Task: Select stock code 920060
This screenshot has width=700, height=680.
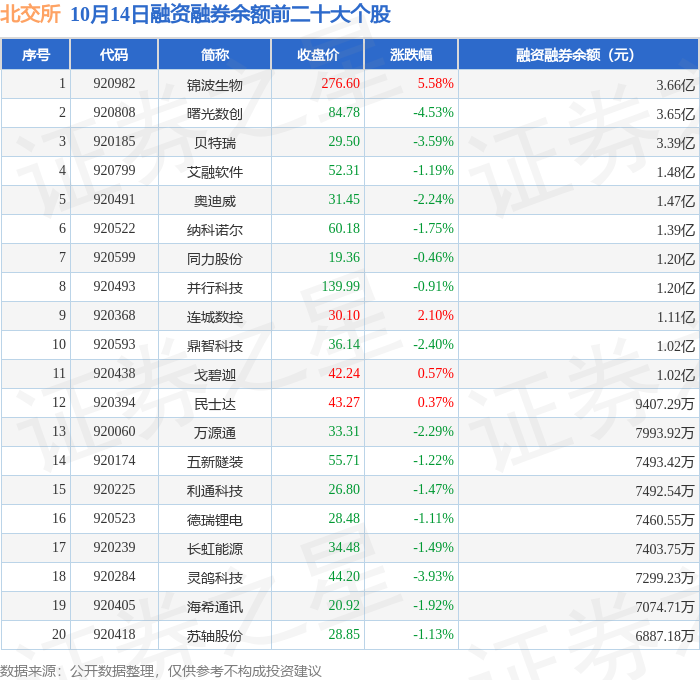Action: pos(114,432)
